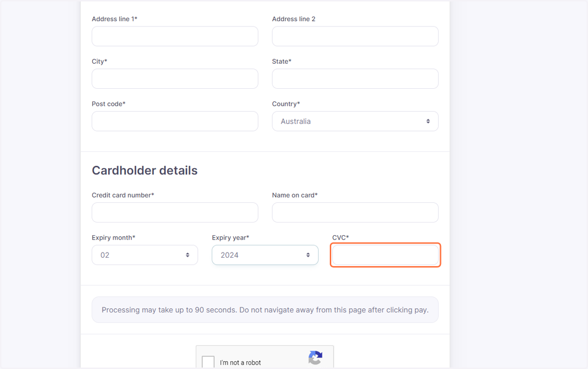Image resolution: width=588 pixels, height=369 pixels.
Task: Check the I'm not a robot checkbox
Action: pos(208,362)
